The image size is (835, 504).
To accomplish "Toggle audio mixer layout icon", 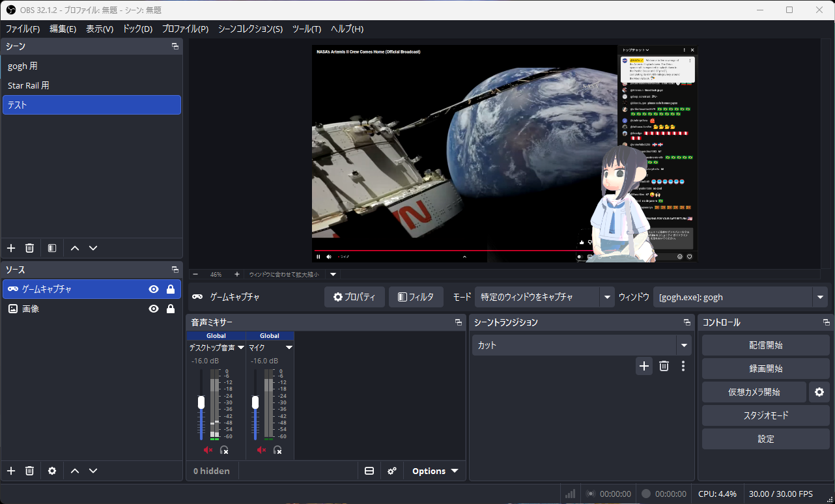I will click(x=369, y=471).
